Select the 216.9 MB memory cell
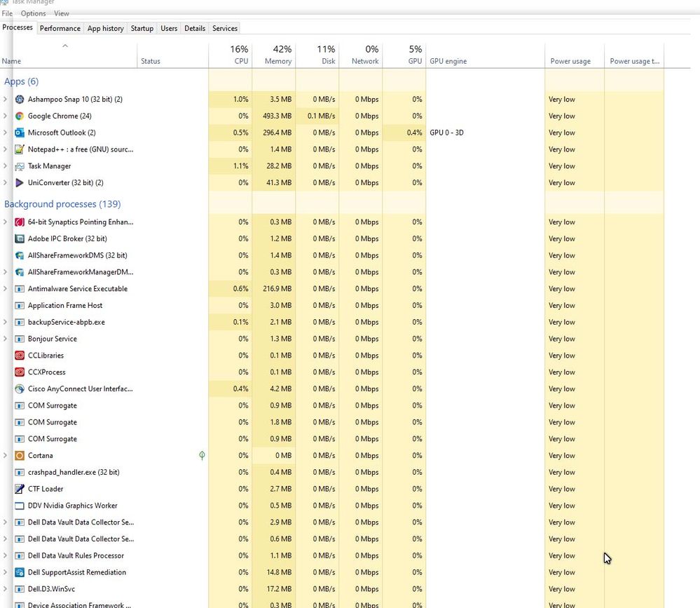Image resolution: width=700 pixels, height=608 pixels. pos(274,289)
